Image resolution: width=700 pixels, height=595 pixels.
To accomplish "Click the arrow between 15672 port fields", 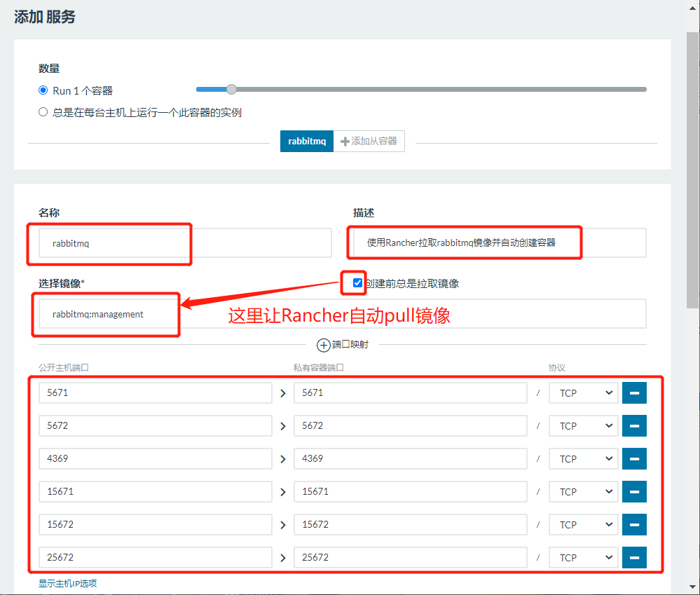I will (x=282, y=524).
